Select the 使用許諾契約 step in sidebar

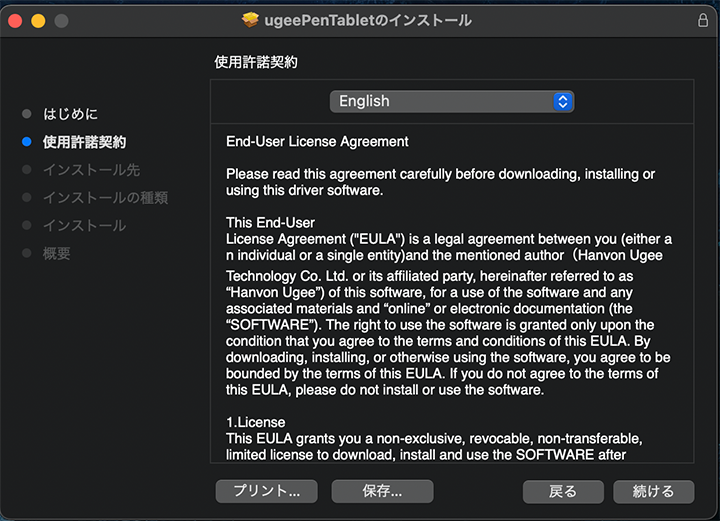(84, 142)
